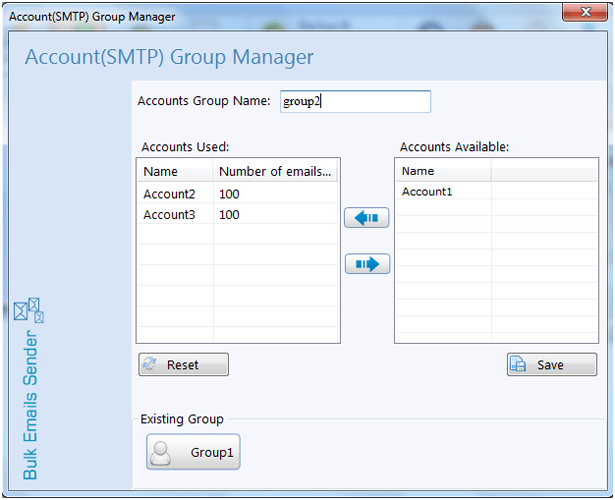Save the accounts group

[x=552, y=365]
